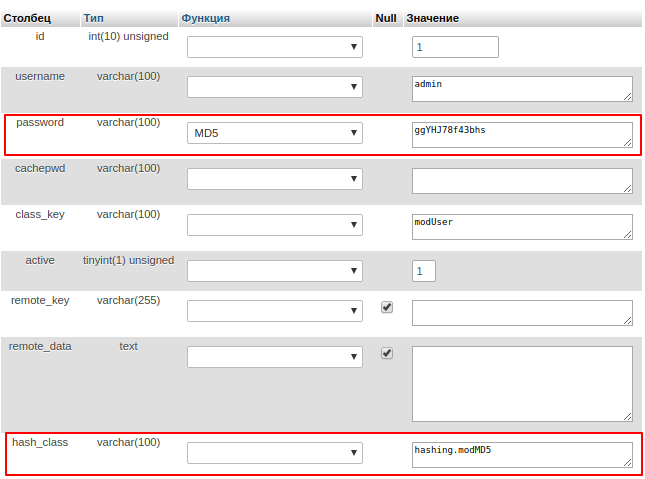
Task: Click the hash_class field with hashing.modMD5
Action: click(521, 455)
